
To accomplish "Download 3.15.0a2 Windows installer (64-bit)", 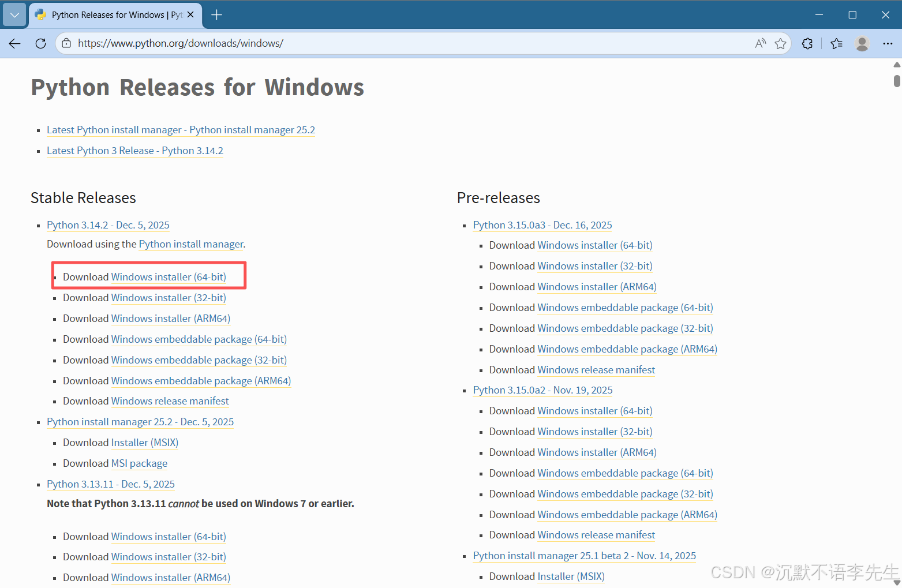I will point(595,411).
